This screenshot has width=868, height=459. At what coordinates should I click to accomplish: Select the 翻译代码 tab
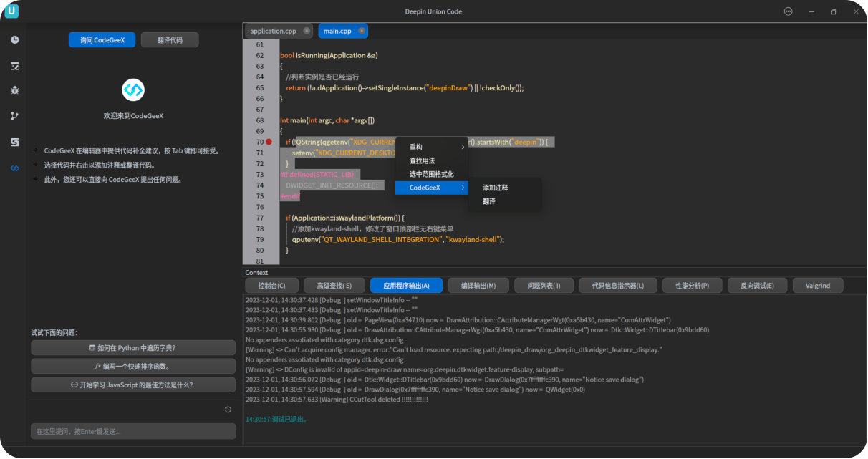(x=170, y=40)
